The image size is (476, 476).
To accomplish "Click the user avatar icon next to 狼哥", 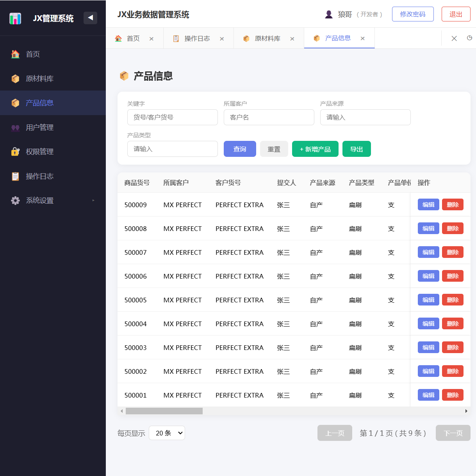I will (x=329, y=14).
